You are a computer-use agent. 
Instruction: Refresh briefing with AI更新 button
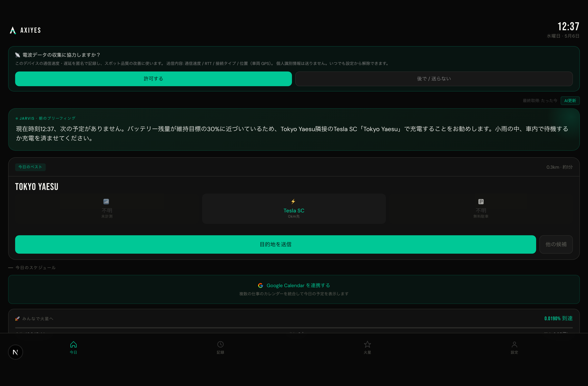(570, 100)
